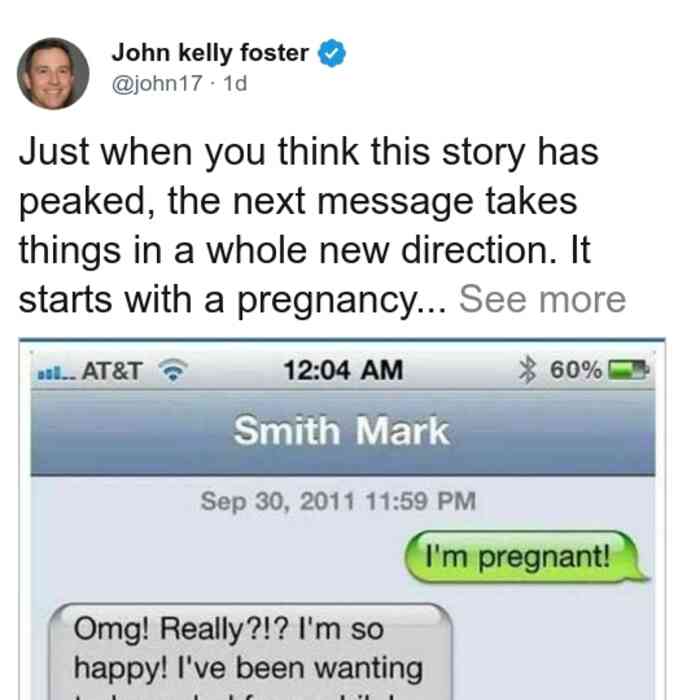Tap the Smith Mark conversation title
The width and height of the screenshot is (700, 700).
tap(342, 431)
